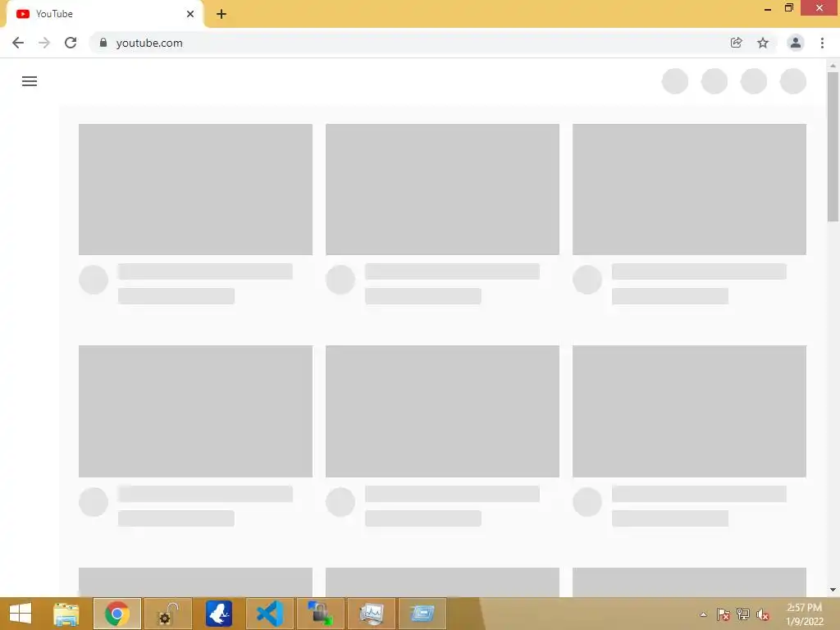840x630 pixels.
Task: Open the clock showing 2:57 PM
Action: tap(804, 614)
